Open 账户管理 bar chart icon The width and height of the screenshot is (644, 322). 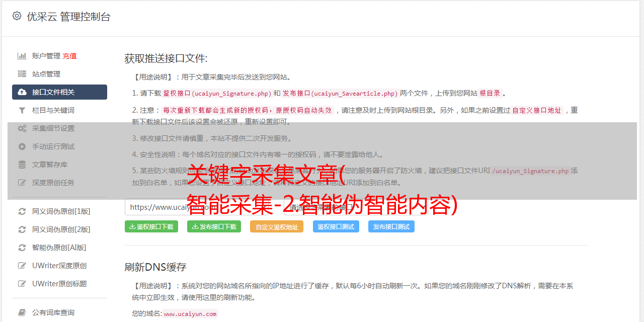click(x=22, y=56)
